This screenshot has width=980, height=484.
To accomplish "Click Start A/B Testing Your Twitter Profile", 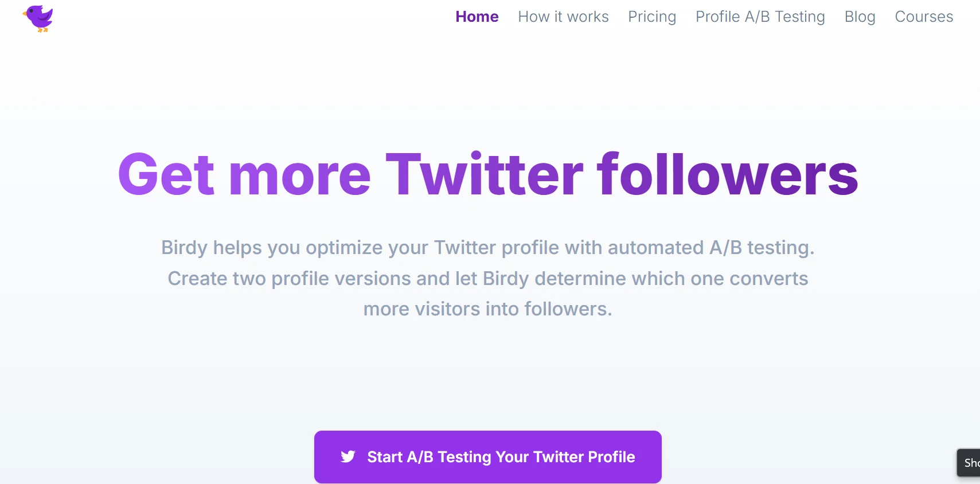I will (487, 456).
